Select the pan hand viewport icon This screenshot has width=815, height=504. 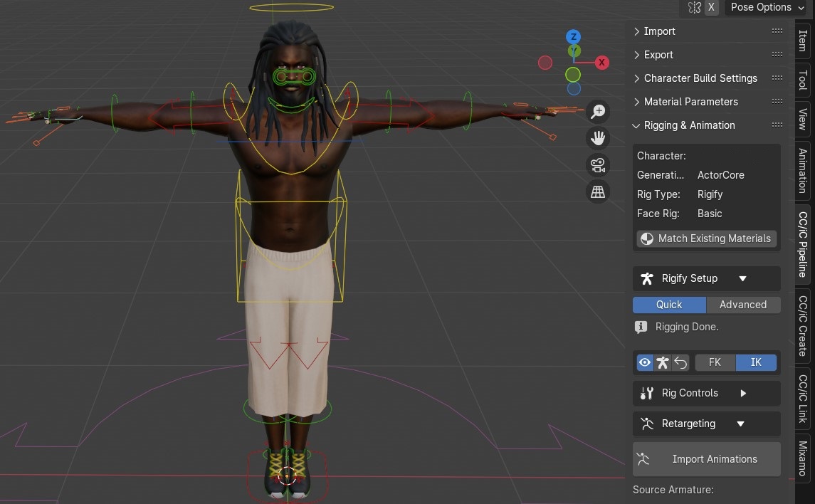598,138
